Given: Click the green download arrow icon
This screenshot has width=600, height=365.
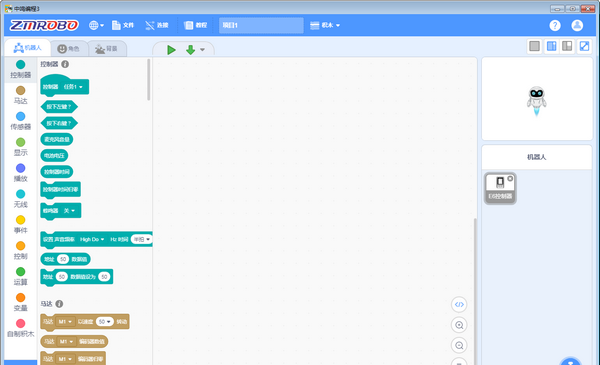Looking at the screenshot, I should point(190,50).
